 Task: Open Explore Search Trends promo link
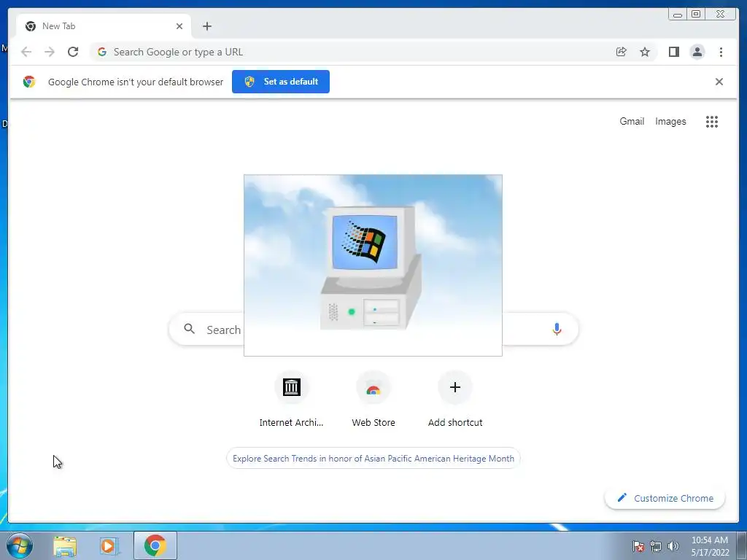point(373,458)
